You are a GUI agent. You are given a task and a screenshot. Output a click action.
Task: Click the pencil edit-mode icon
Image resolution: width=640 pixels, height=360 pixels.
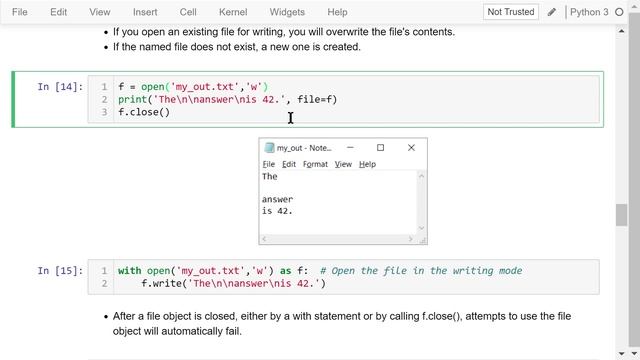(x=552, y=12)
